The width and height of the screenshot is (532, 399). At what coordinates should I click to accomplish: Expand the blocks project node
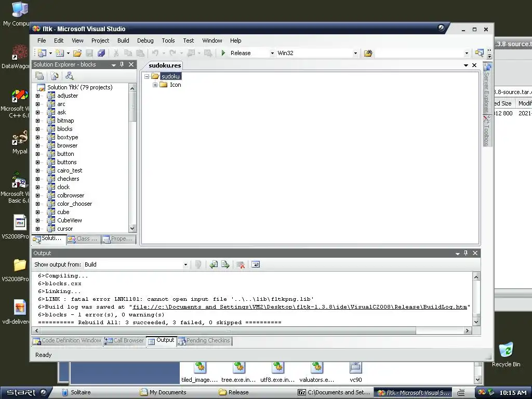point(37,129)
